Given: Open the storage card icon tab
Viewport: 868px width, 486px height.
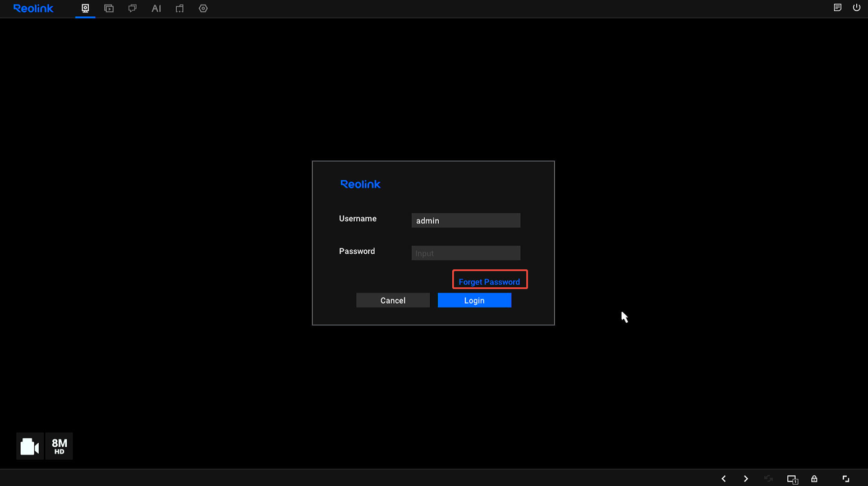Looking at the screenshot, I should point(180,8).
